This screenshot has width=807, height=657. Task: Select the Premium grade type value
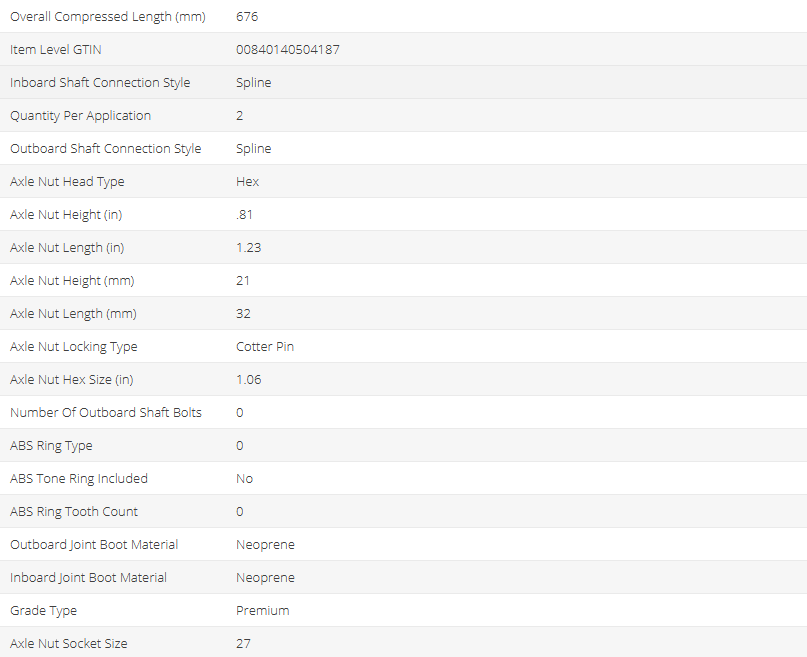tap(262, 610)
